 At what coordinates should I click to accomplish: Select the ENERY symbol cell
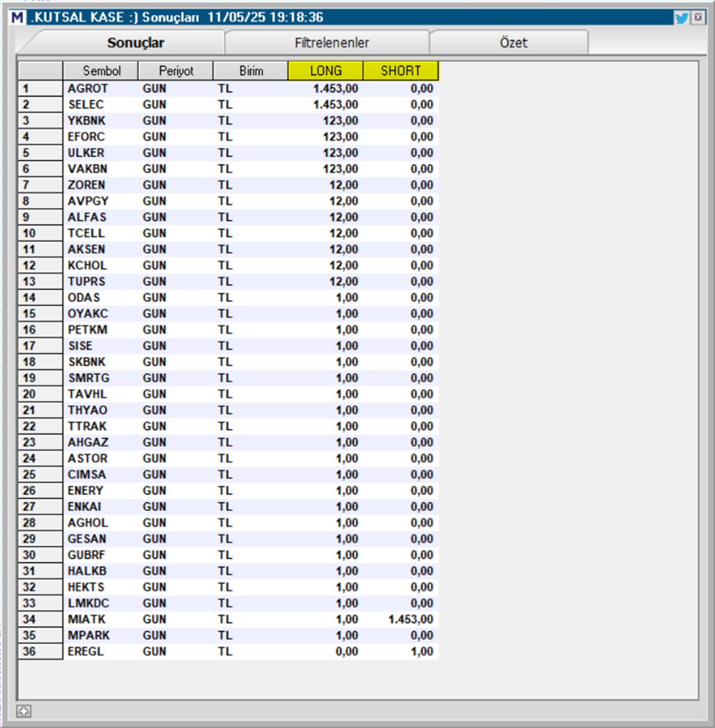pos(101,490)
